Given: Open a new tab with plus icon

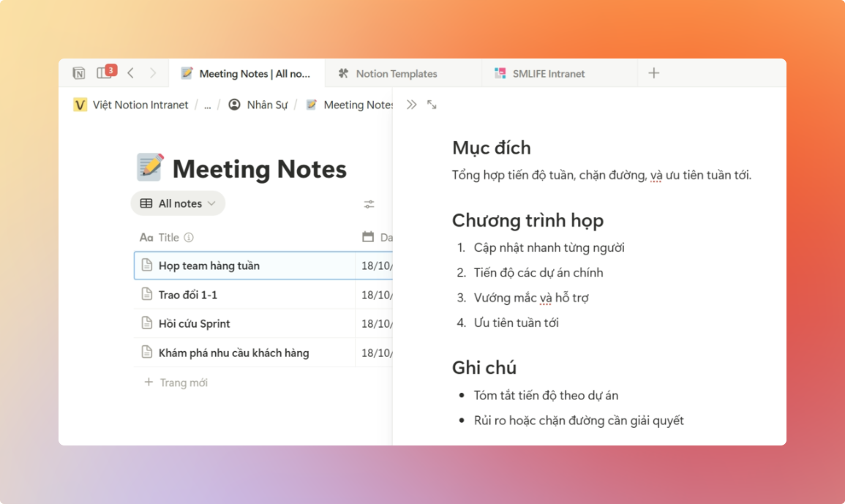Looking at the screenshot, I should tap(654, 73).
